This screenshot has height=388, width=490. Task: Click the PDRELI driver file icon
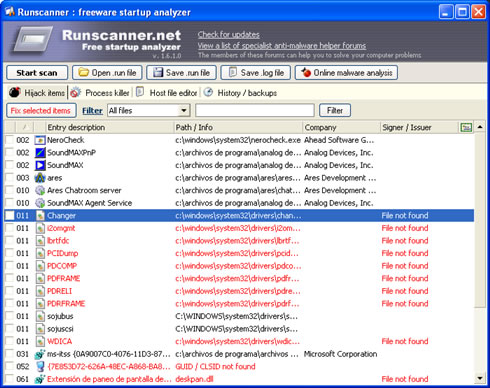tap(40, 291)
